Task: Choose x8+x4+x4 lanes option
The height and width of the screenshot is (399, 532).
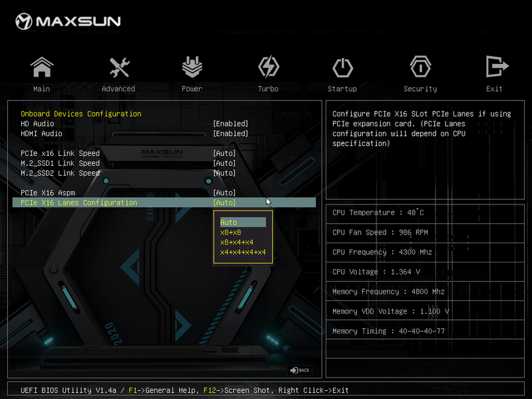Action: point(236,242)
